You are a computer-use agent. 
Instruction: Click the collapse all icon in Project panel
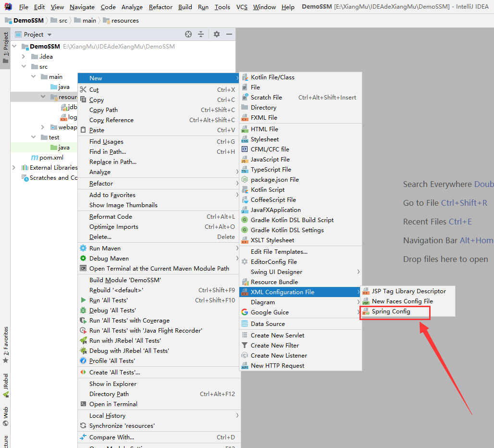pyautogui.click(x=201, y=34)
